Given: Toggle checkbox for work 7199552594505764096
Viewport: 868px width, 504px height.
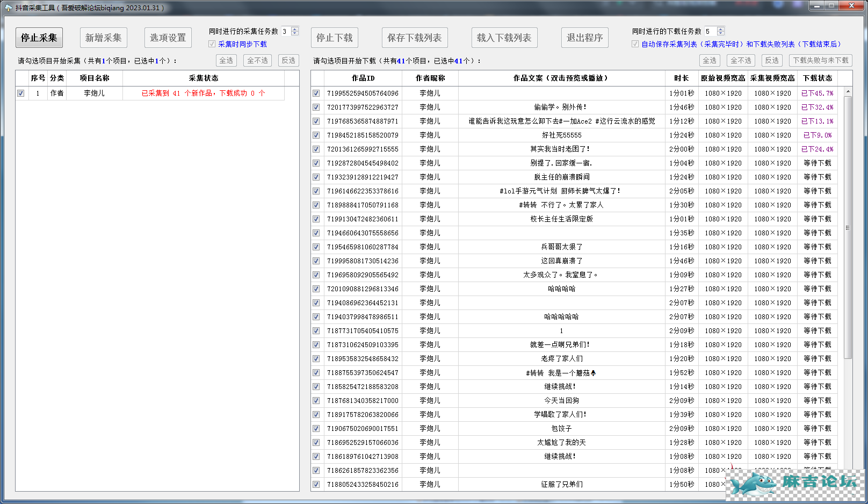Looking at the screenshot, I should pyautogui.click(x=316, y=93).
